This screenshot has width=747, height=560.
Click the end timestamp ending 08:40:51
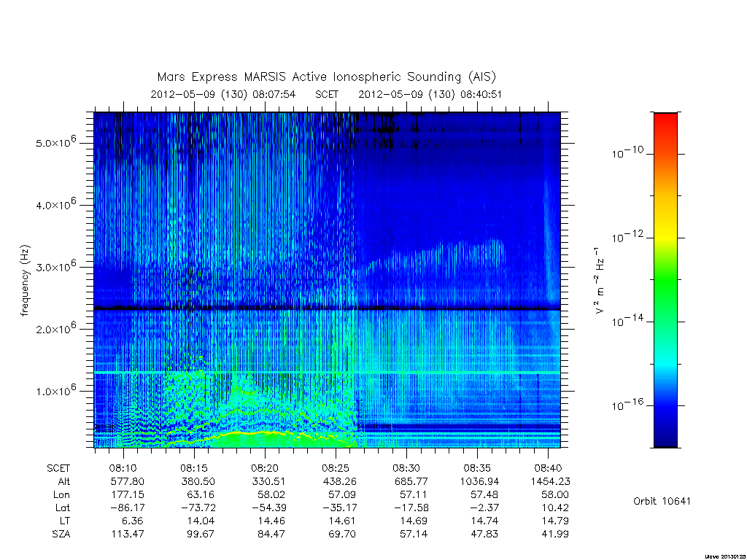click(430, 94)
